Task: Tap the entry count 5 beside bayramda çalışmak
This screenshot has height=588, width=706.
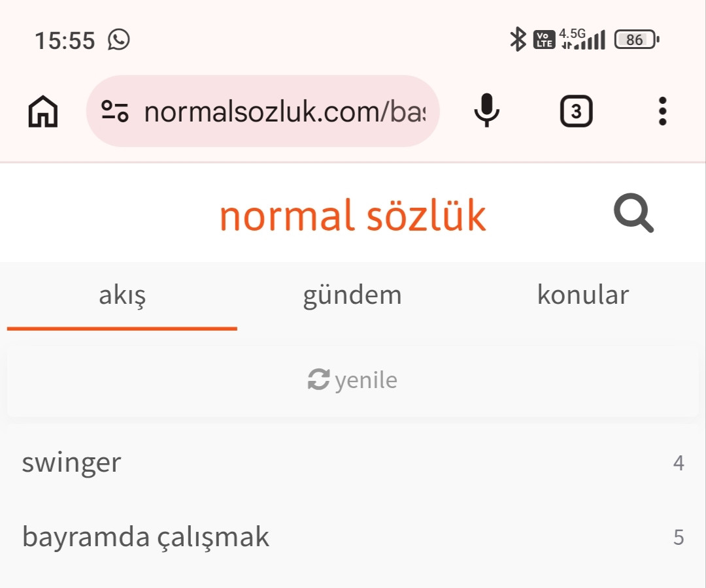Action: [679, 538]
